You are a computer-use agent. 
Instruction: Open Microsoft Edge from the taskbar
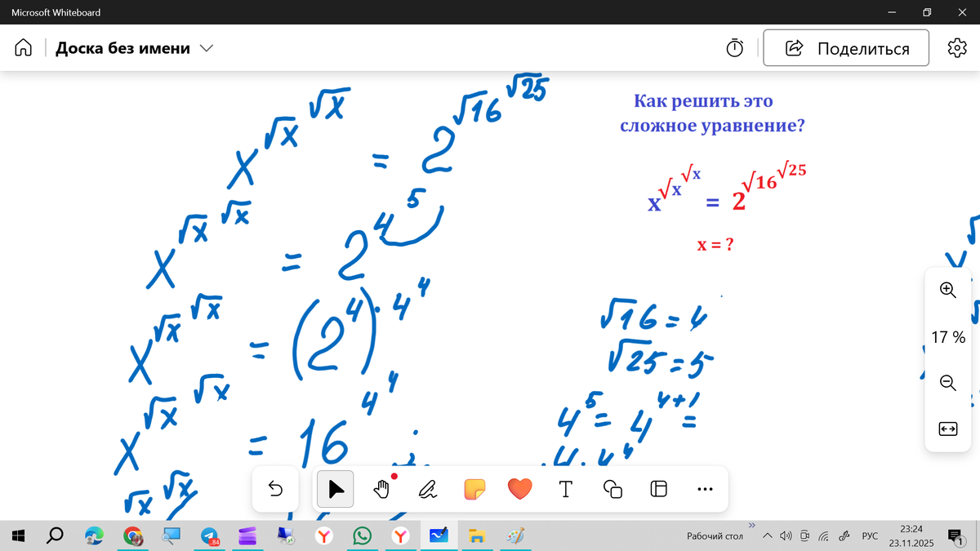click(x=94, y=535)
